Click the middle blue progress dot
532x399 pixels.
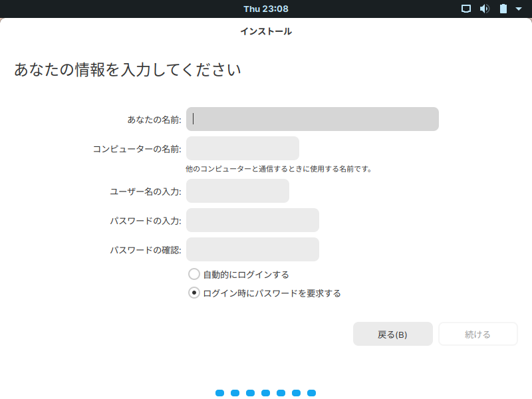click(265, 393)
